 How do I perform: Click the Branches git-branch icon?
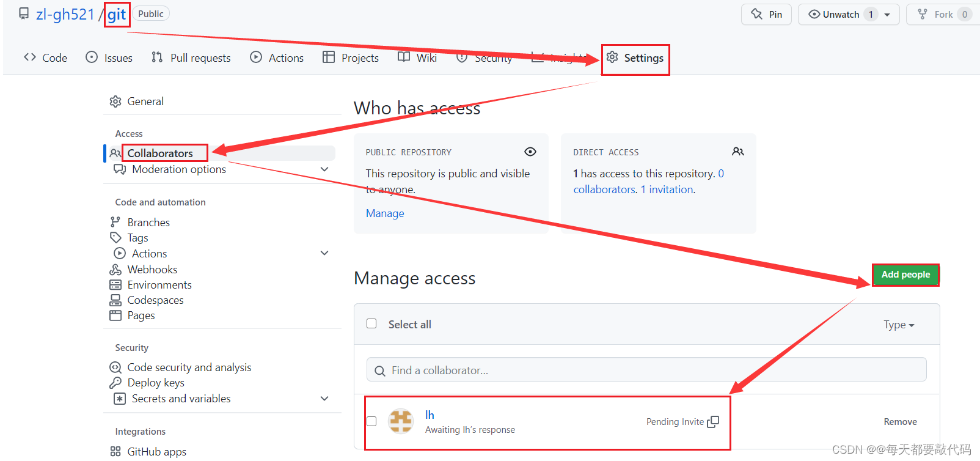115,222
